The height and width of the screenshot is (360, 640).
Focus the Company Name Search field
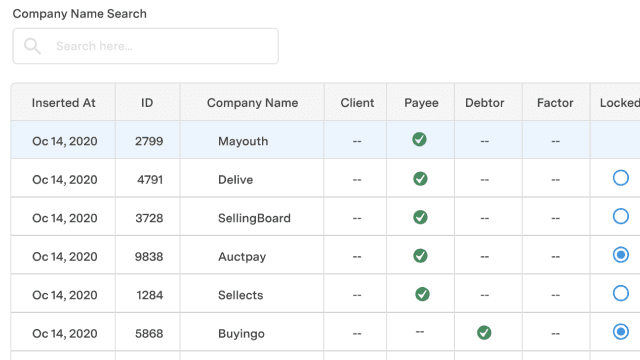click(x=146, y=46)
